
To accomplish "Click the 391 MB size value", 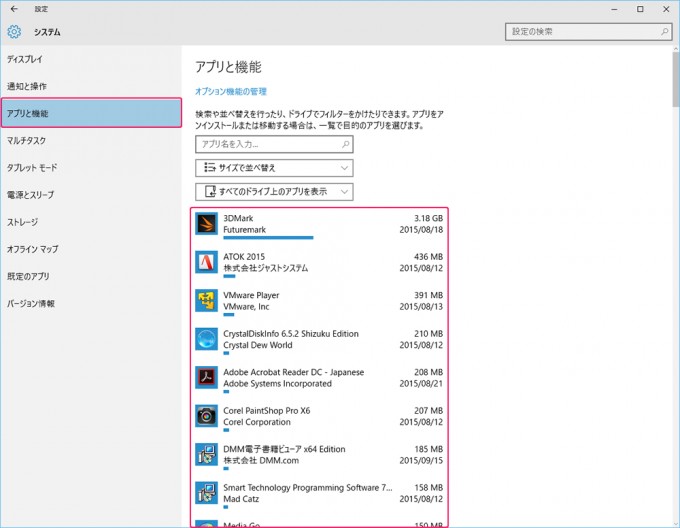I will tap(428, 295).
